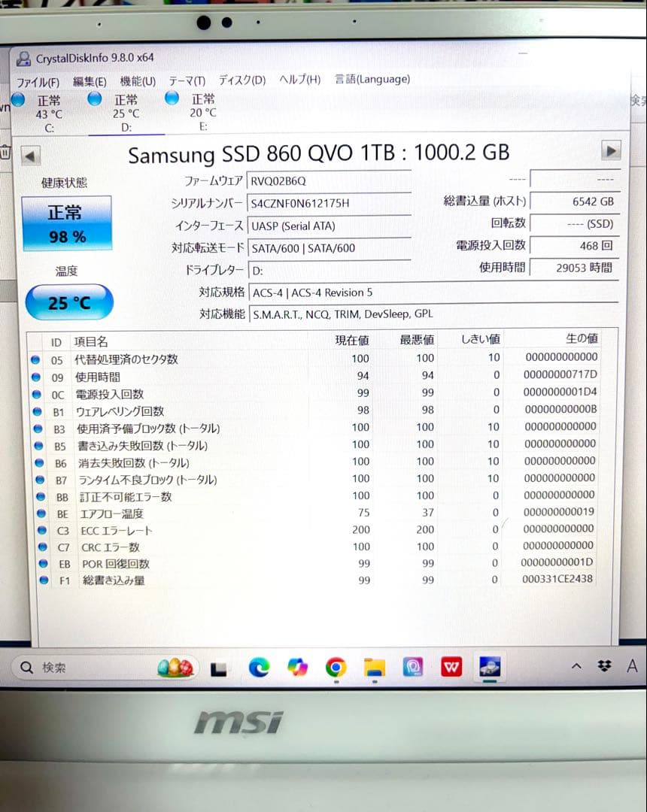Screen dimensions: 647x812
Task: Open Copilot from the taskbar
Action: coord(297,667)
